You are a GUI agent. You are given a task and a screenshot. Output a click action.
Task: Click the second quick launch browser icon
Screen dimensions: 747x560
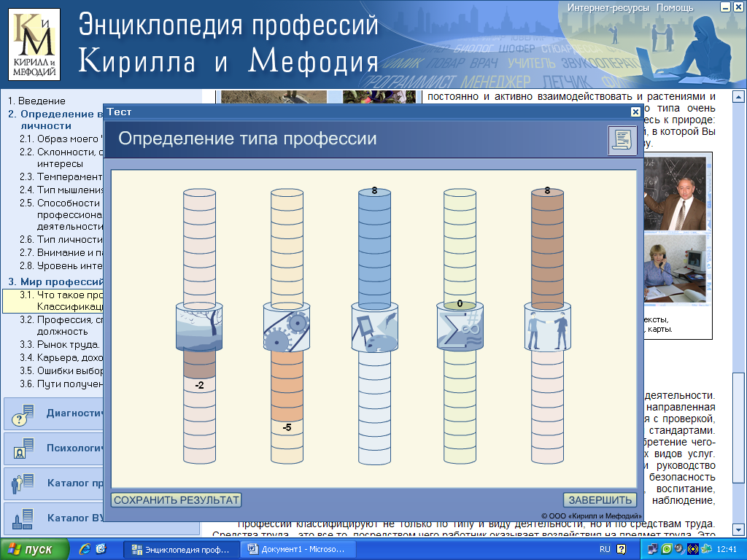[x=101, y=549]
